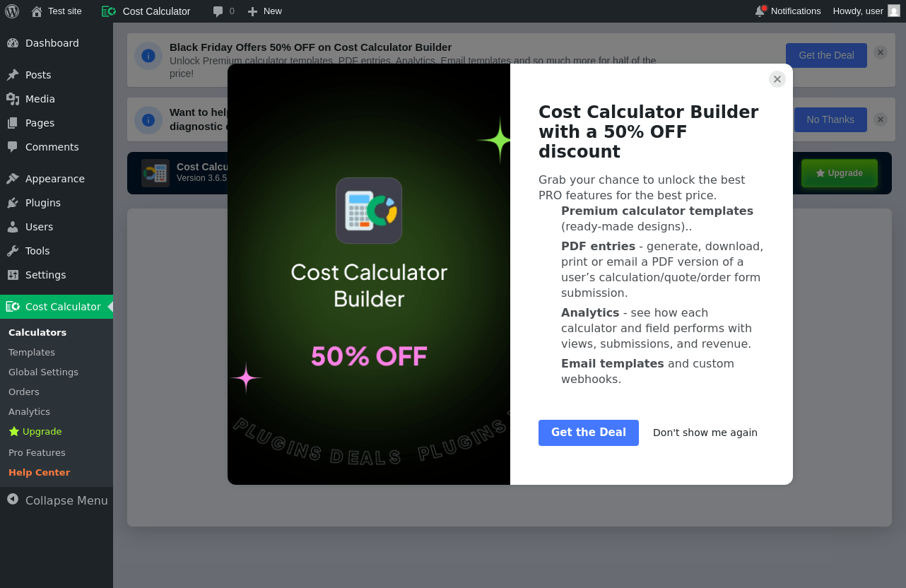Viewport: 906px width, 588px height.
Task: Click the Users person icon
Action: point(13,227)
